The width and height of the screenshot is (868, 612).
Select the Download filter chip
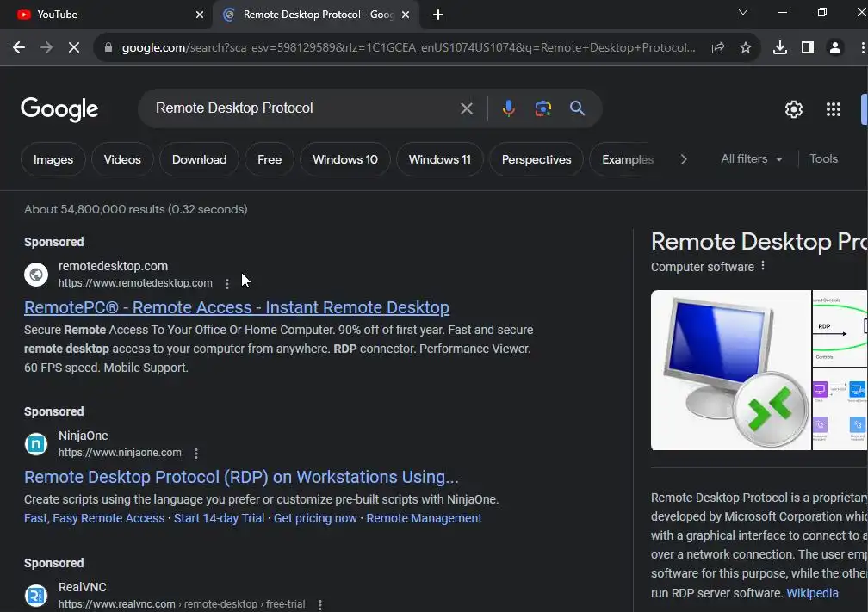(x=199, y=159)
